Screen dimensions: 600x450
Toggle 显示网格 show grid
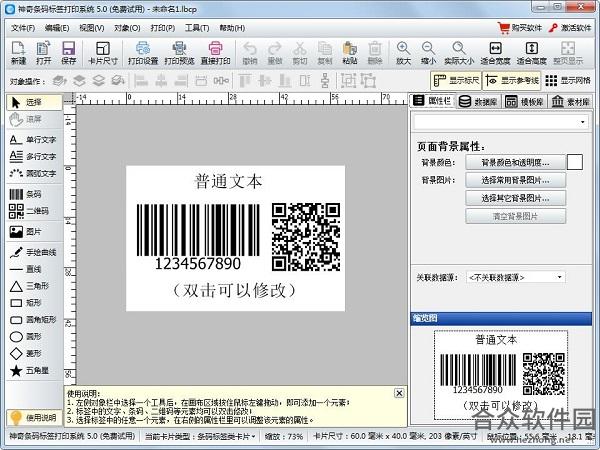pos(568,80)
